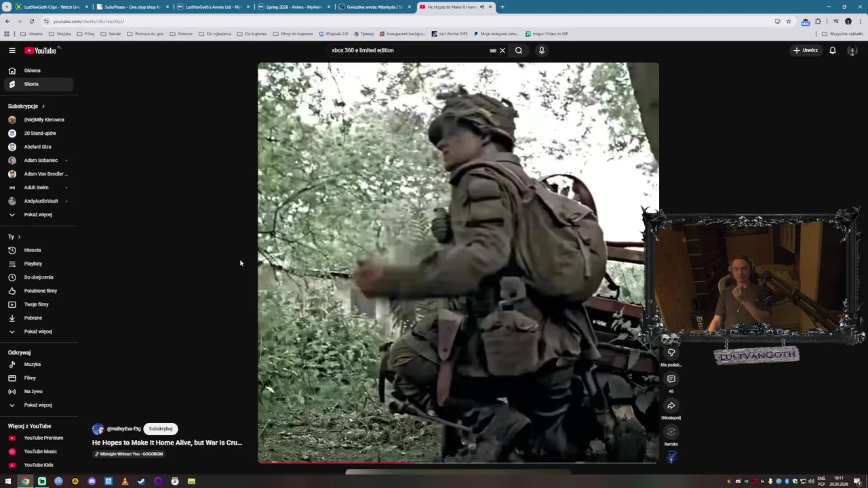
Task: Switch to the SubsPlease browser tab
Action: click(x=132, y=7)
